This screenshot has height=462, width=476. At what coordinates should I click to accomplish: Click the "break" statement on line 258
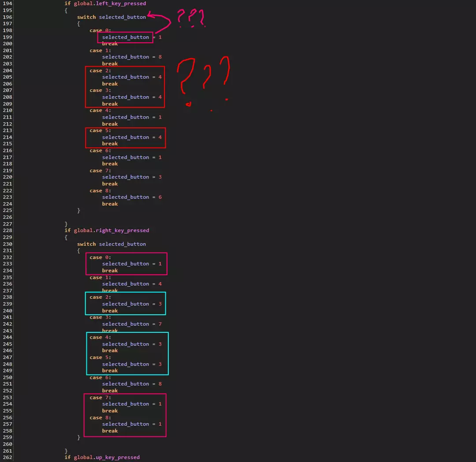coord(110,431)
